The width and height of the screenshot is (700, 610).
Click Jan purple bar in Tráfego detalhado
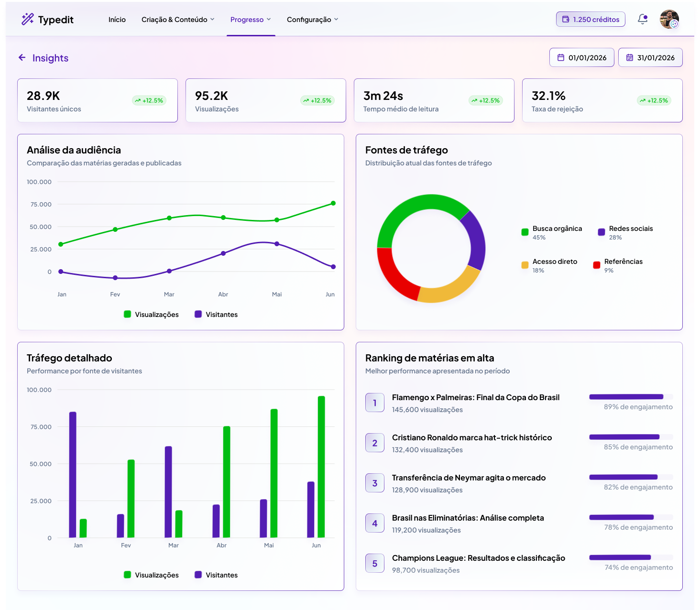pos(73,475)
